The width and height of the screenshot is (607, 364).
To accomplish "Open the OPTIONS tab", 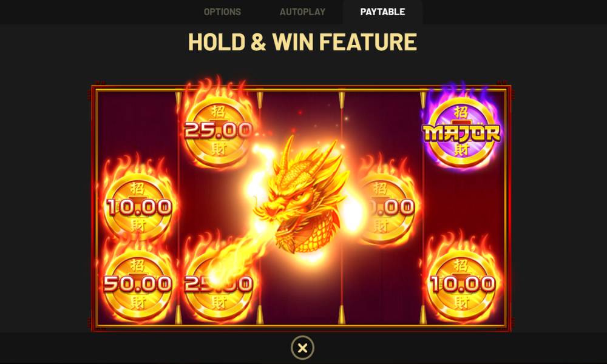I will pyautogui.click(x=222, y=12).
